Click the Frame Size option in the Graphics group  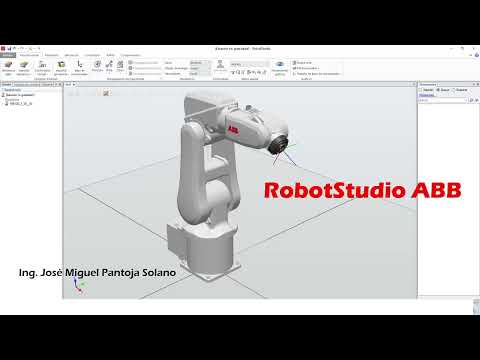point(317,74)
